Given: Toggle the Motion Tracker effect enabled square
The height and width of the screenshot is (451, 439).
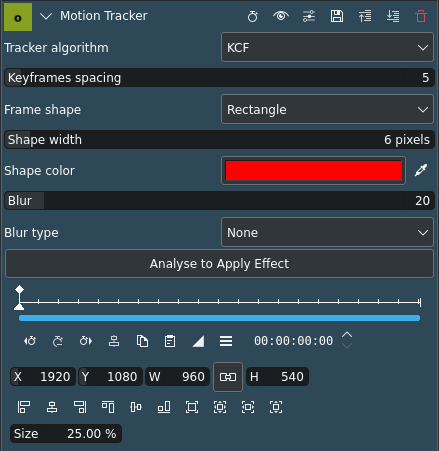Looking at the screenshot, I should [18, 17].
